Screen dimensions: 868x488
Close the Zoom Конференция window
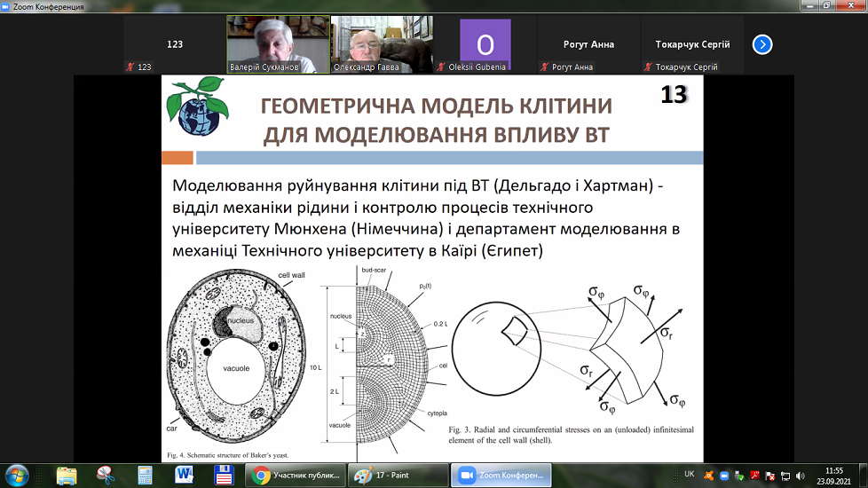point(851,5)
